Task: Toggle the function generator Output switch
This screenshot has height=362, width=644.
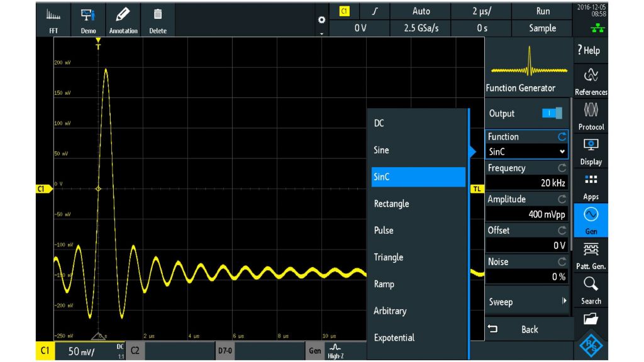Action: tap(552, 113)
